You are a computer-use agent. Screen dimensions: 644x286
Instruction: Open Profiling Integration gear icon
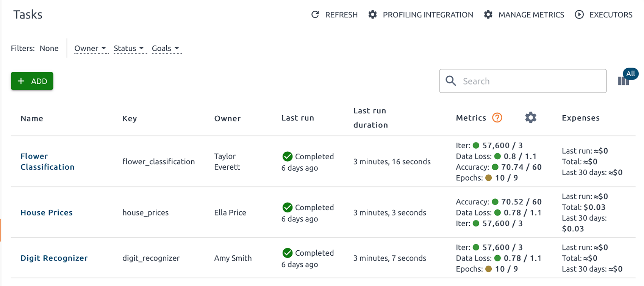[373, 15]
